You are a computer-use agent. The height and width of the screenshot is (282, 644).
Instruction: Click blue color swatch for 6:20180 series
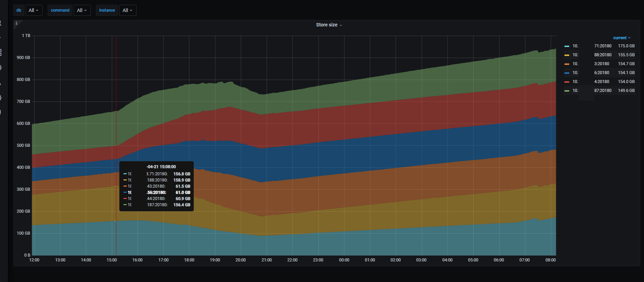(x=567, y=73)
